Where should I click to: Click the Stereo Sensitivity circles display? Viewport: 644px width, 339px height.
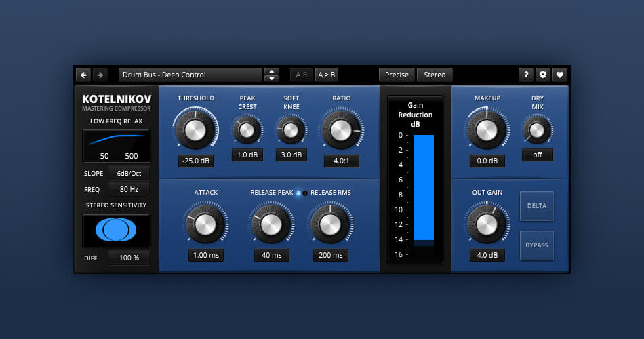click(x=116, y=231)
